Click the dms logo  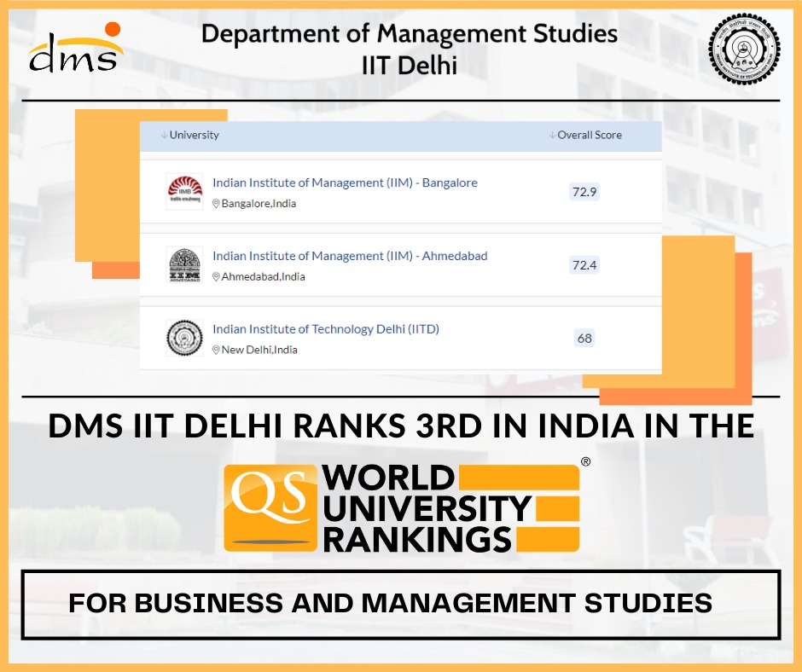pyautogui.click(x=76, y=48)
